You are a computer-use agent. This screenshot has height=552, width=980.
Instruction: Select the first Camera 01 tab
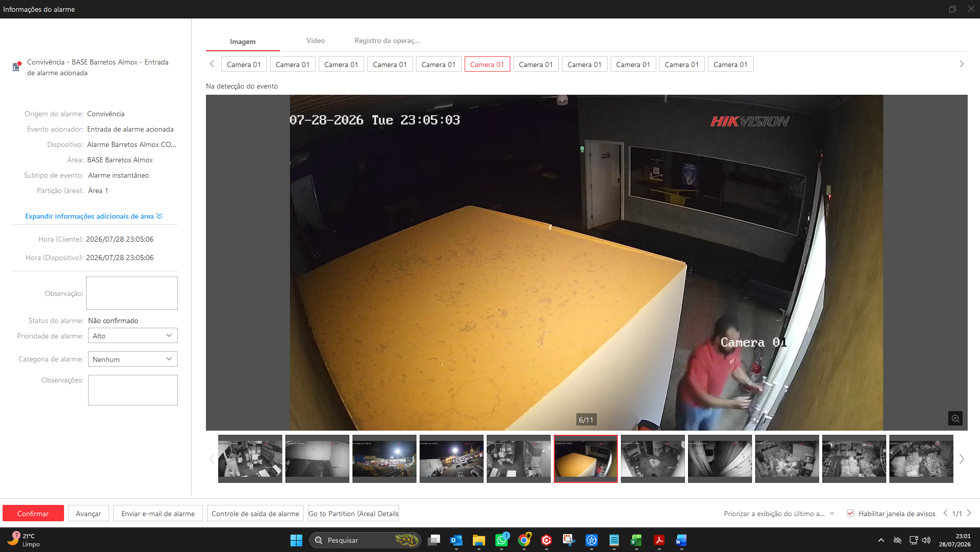[244, 64]
